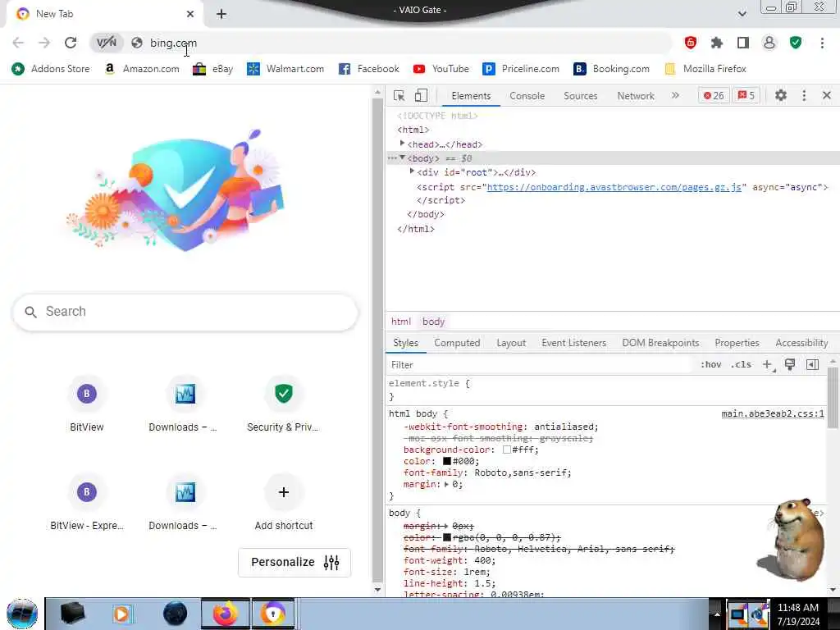Open the red privacy guard shield icon
Image resolution: width=840 pixels, height=630 pixels.
coord(691,43)
